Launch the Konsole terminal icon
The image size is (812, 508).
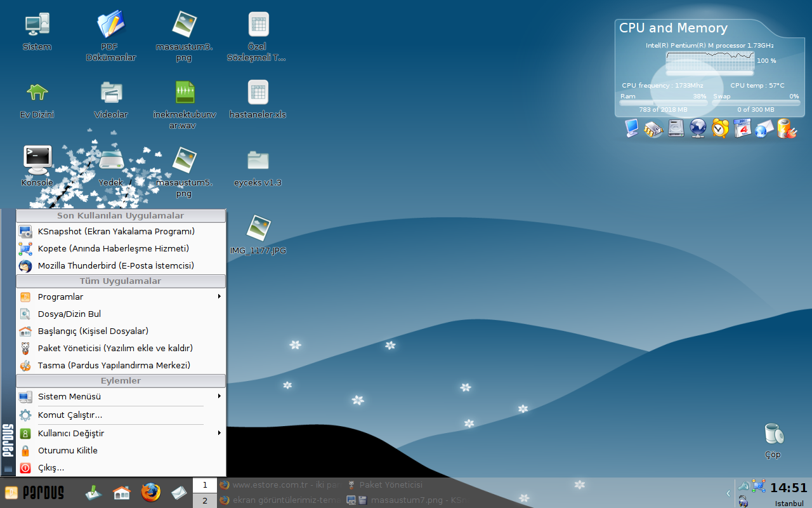[37, 165]
